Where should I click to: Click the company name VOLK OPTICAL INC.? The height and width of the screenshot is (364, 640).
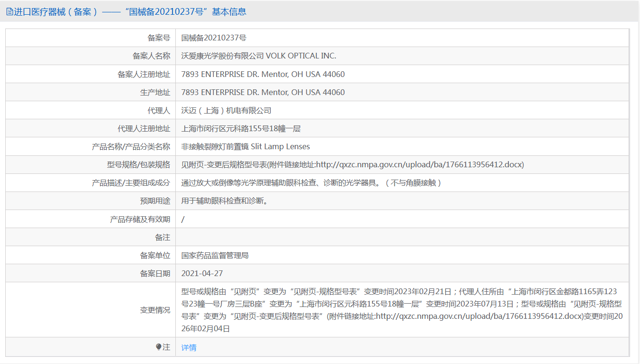(301, 56)
